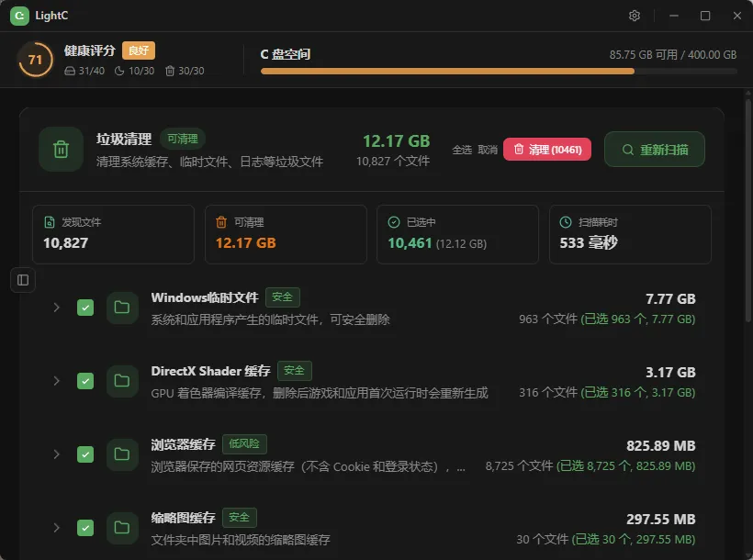Uncheck the DirectX Shader 缓存 checkbox
This screenshot has height=560, width=753.
coord(85,381)
